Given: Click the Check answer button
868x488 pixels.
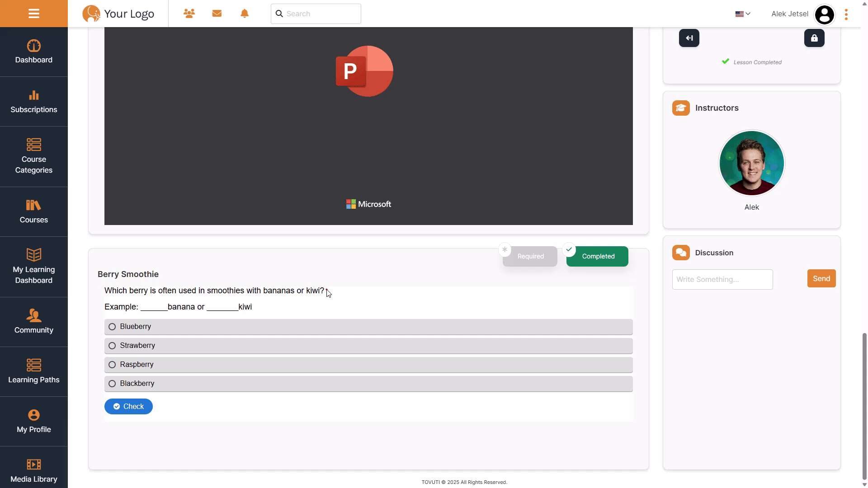Looking at the screenshot, I should tap(128, 406).
